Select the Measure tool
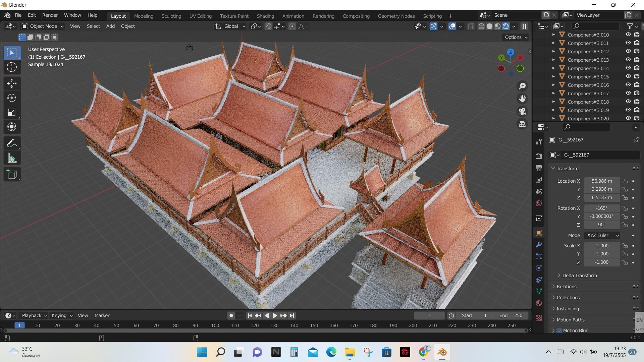Image resolution: width=644 pixels, height=362 pixels. click(x=12, y=158)
